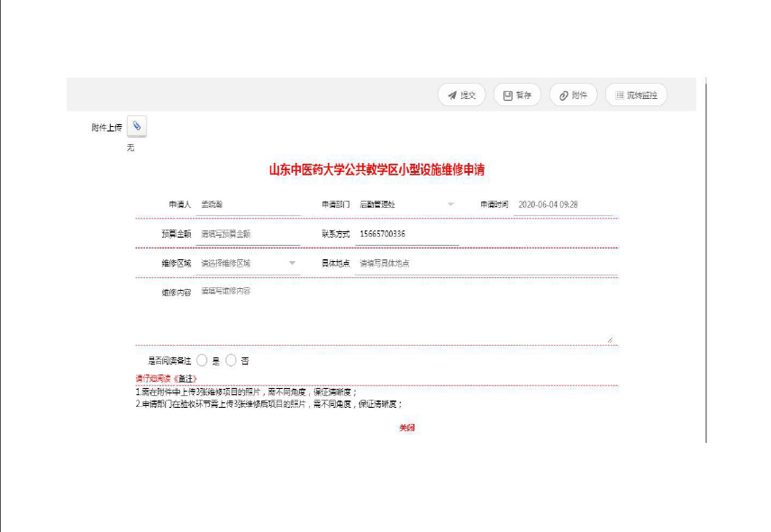Click note line 2 about 验收环节 photos

coord(269,404)
